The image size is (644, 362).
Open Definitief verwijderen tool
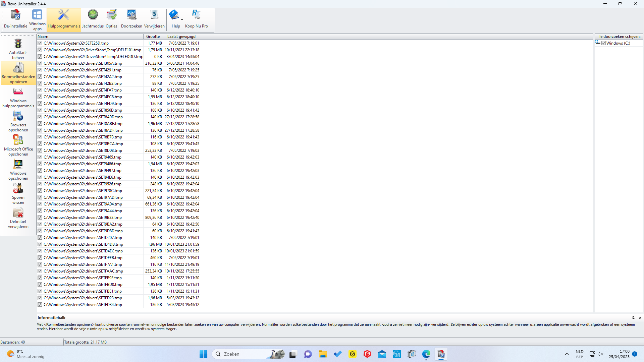tap(18, 218)
